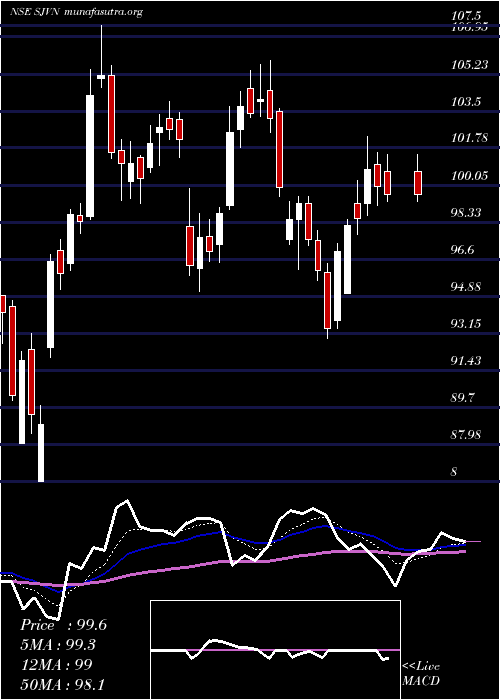Screen dimensions: 500x700
Task: Click the 50MA : 98.1 readout
Action: coord(63,684)
